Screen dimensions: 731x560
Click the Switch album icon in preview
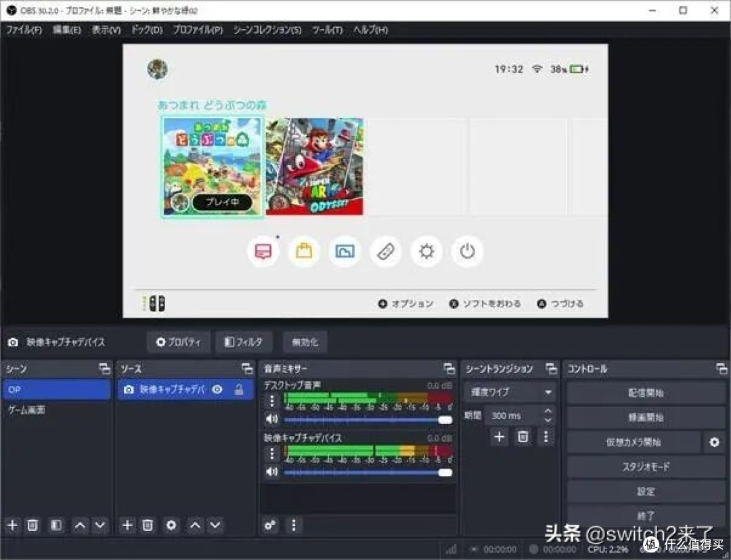pos(345,251)
